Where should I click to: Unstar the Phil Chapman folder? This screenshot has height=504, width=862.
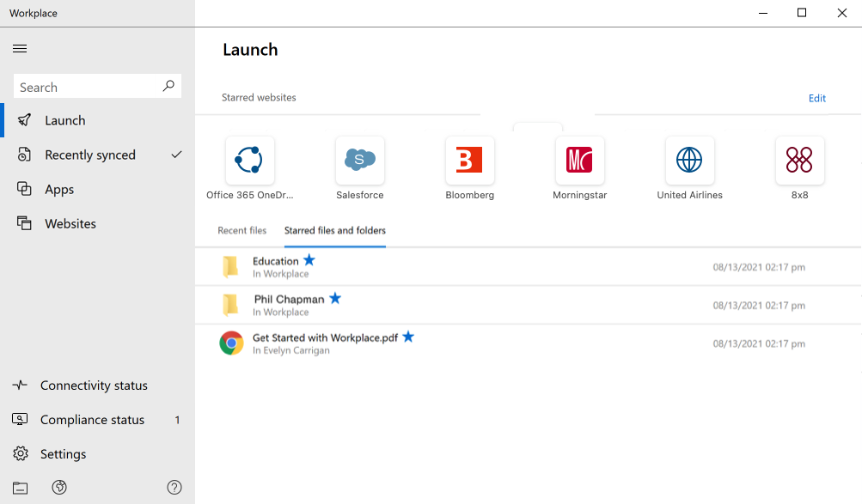pos(335,298)
